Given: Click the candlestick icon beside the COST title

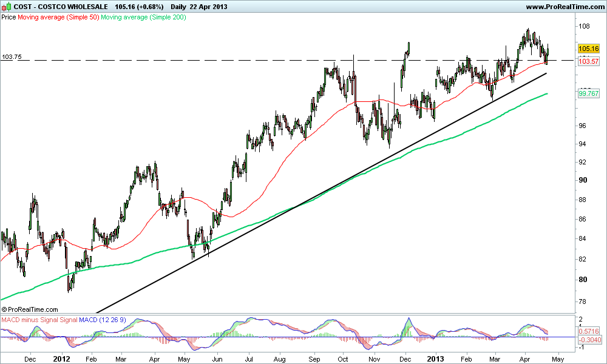Looking at the screenshot, I should click(x=7, y=7).
